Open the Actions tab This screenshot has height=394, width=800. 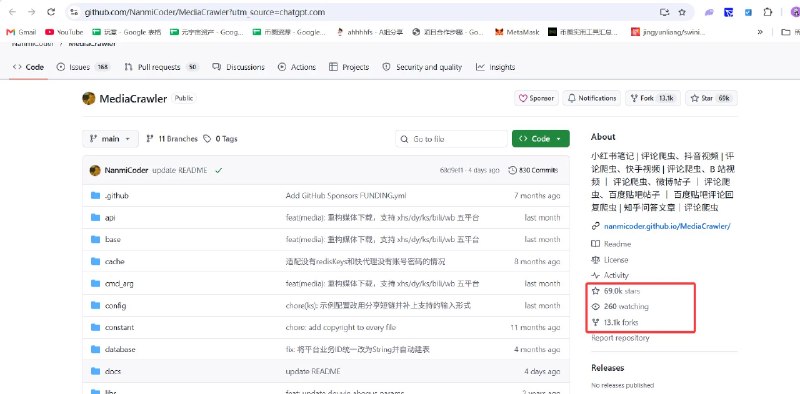(x=297, y=67)
